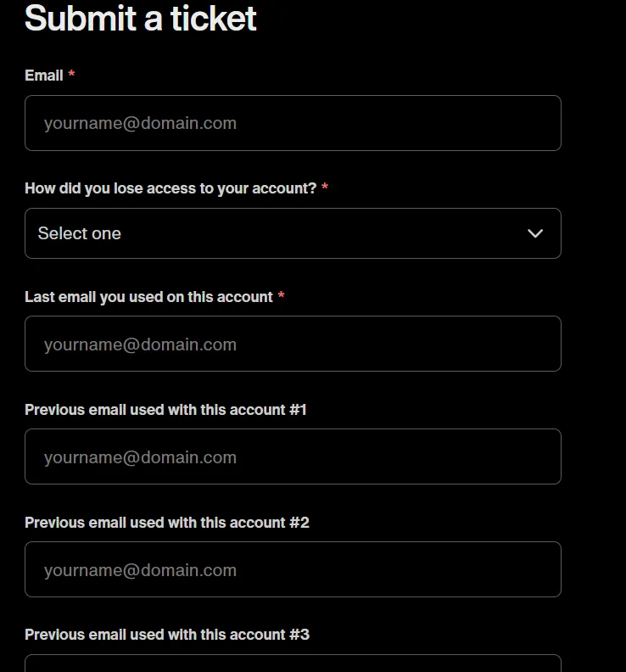Focus the 'Last email you used' input
This screenshot has width=626, height=672.
point(293,344)
